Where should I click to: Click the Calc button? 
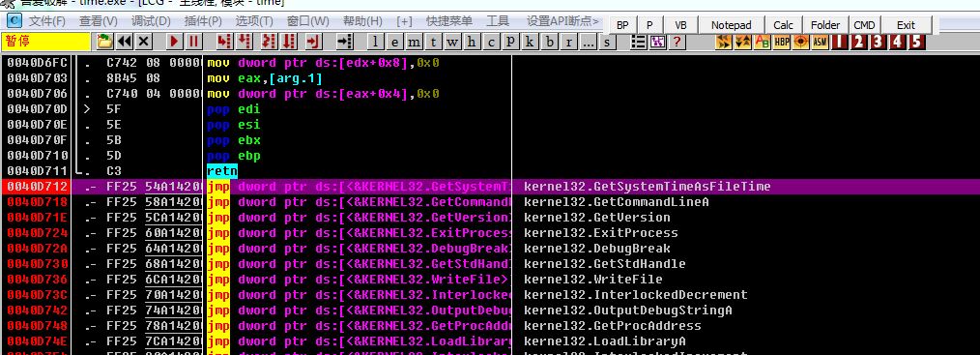pos(783,25)
